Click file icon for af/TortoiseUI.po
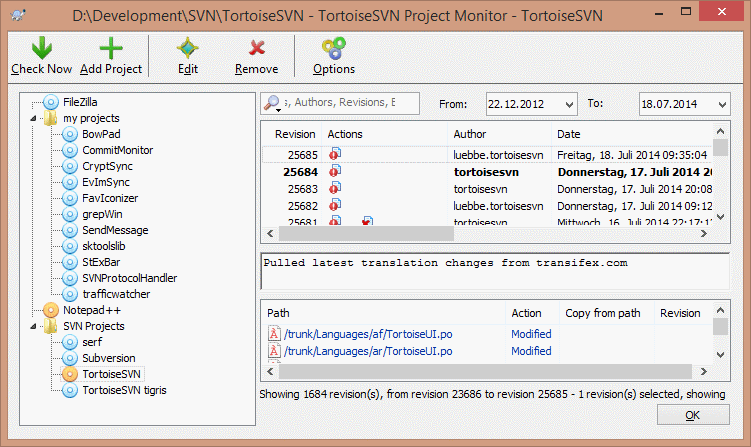Viewport: 751px width, 447px height. coord(274,333)
